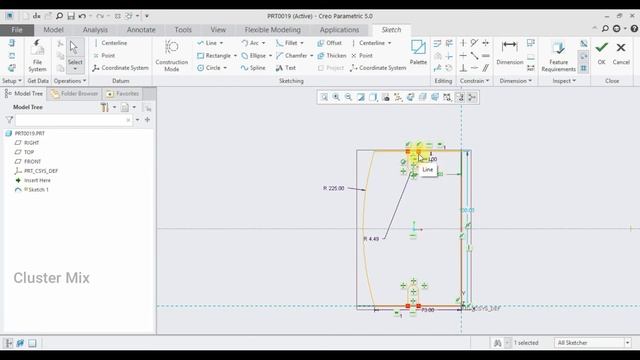The image size is (640, 360).
Task: Apply the Parallel constraint icon
Action: (x=486, y=68)
